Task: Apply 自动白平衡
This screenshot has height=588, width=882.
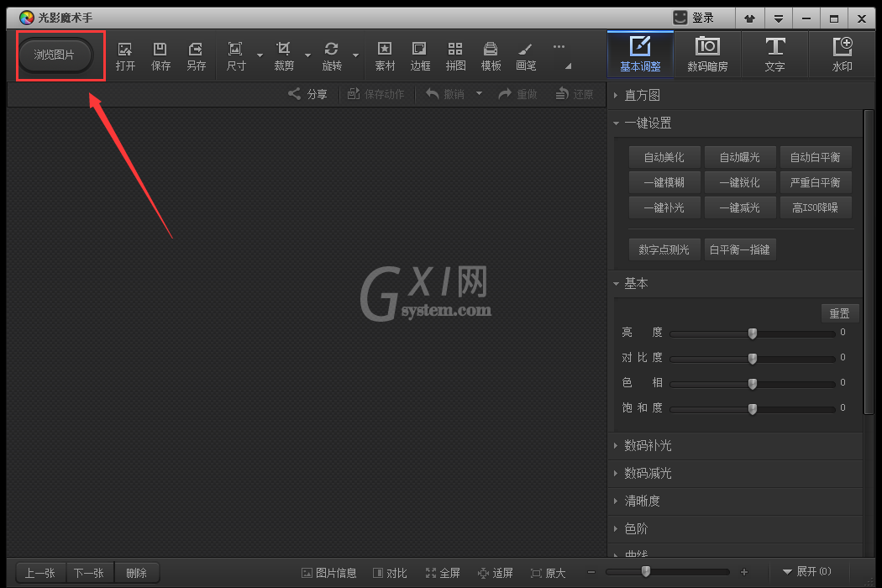Action: pos(815,157)
